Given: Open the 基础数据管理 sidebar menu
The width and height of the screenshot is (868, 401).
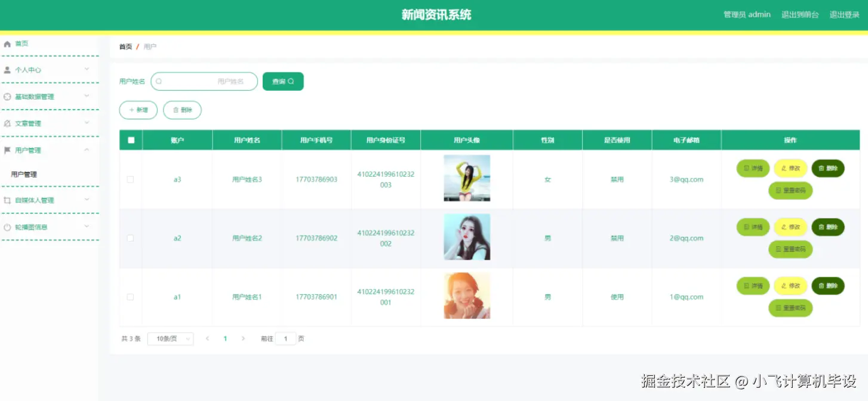Looking at the screenshot, I should coord(49,97).
